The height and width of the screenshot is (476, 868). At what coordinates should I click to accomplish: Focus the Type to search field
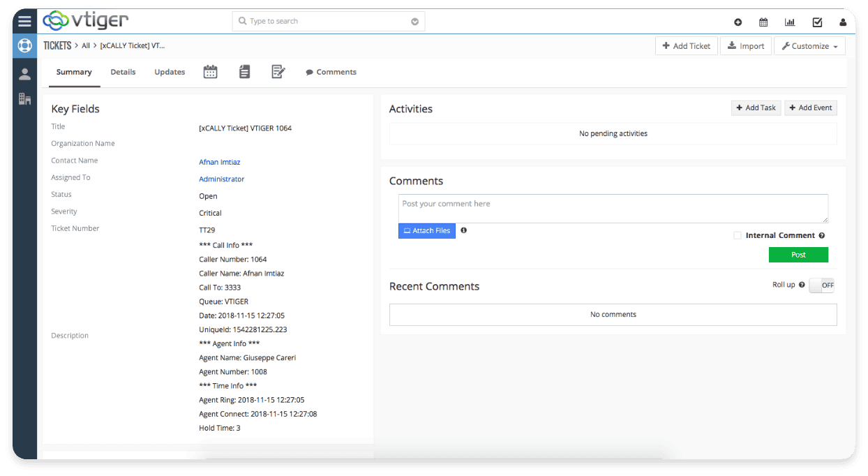click(328, 22)
